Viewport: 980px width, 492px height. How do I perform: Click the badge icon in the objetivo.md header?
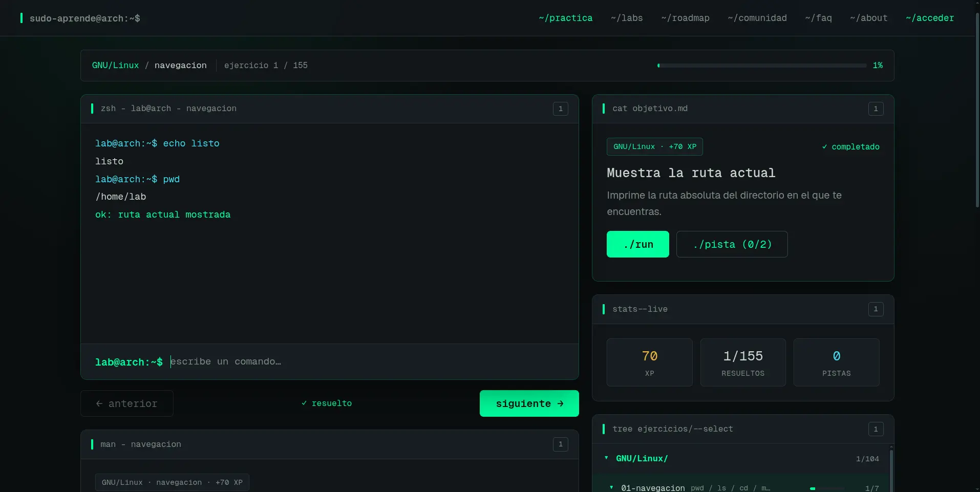[876, 109]
